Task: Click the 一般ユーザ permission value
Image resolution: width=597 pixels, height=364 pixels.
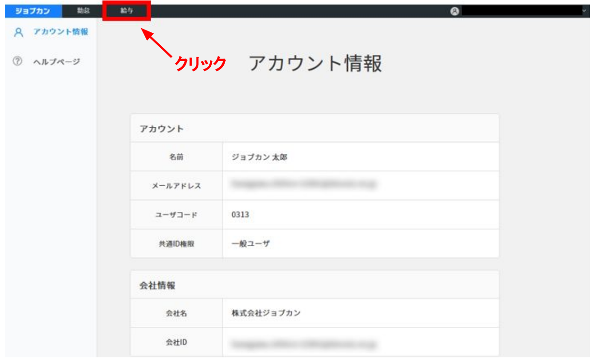Action: [250, 243]
